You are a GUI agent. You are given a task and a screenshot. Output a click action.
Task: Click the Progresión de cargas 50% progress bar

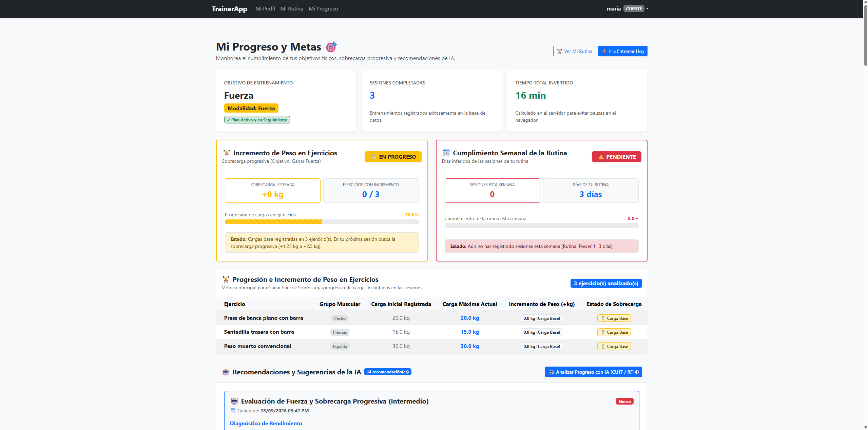(322, 222)
